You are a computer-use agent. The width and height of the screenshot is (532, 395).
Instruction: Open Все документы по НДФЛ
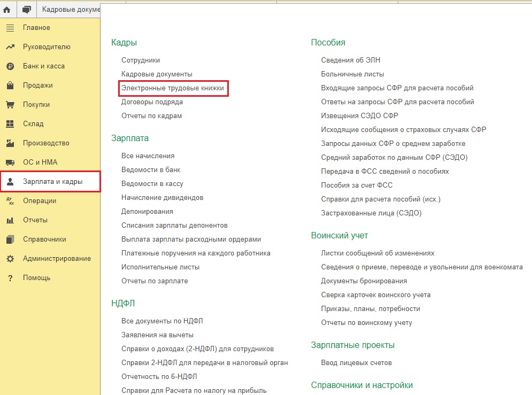tap(162, 321)
